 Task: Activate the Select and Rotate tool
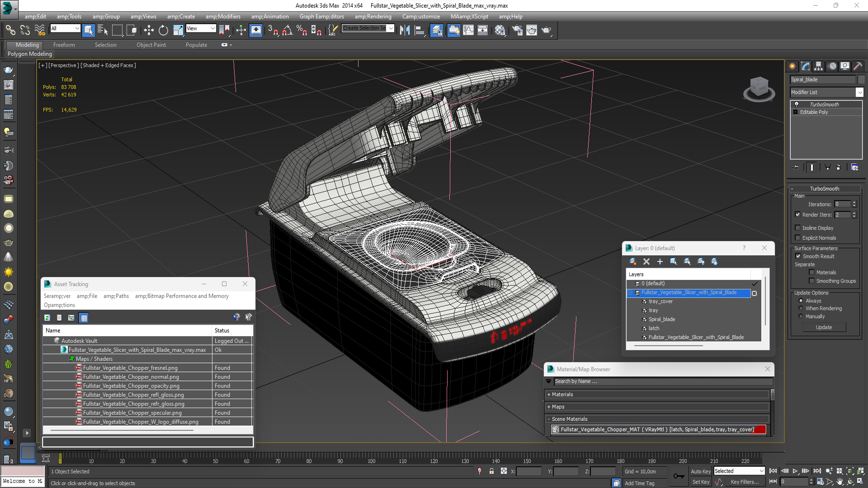pos(163,30)
